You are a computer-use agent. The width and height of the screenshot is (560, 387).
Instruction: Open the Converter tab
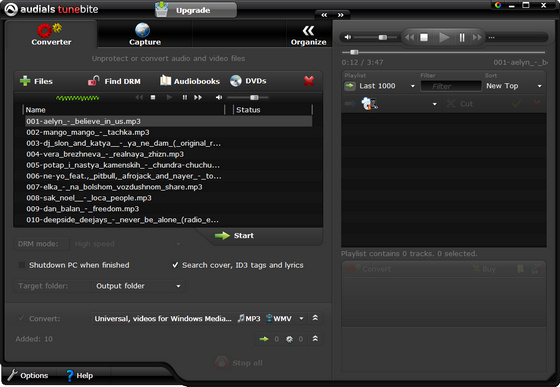[51, 35]
